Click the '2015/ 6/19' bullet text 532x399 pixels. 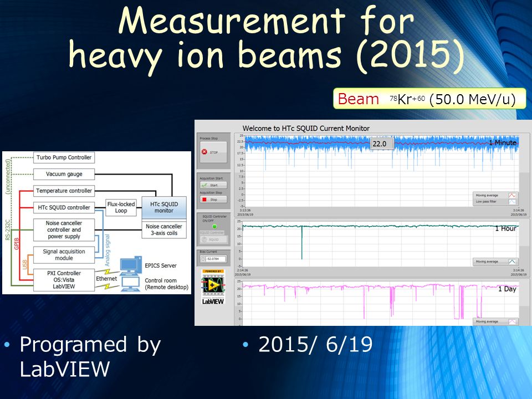315,344
